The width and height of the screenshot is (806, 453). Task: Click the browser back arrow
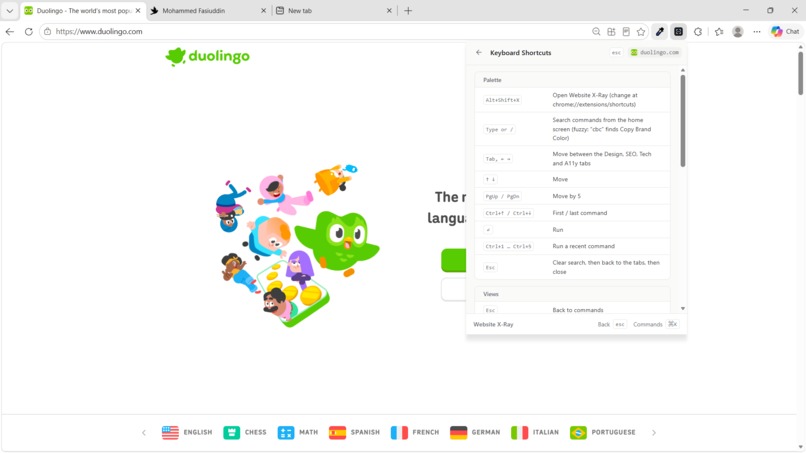click(10, 31)
